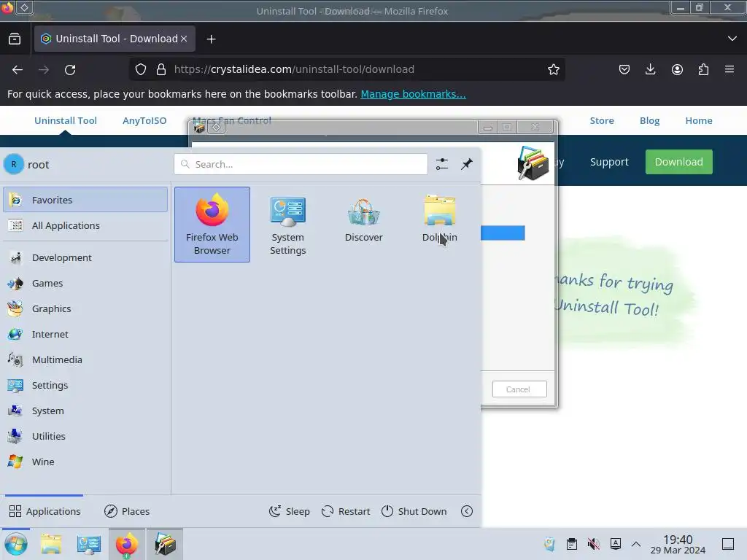Open list all tabs dropdown
The width and height of the screenshot is (747, 560).
point(732,39)
